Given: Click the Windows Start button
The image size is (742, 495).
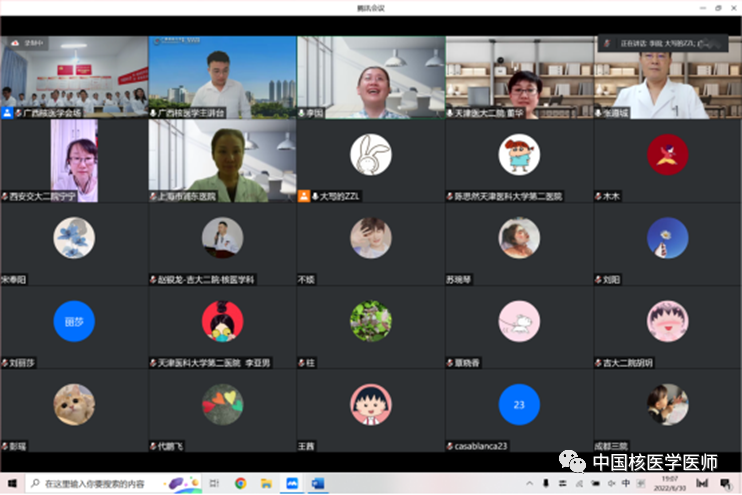Looking at the screenshot, I should pos(13,484).
